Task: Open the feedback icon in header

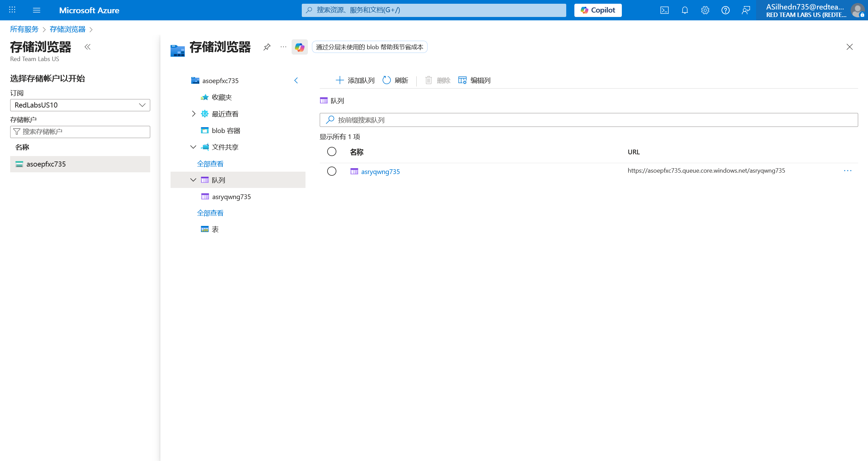Action: pyautogui.click(x=746, y=10)
